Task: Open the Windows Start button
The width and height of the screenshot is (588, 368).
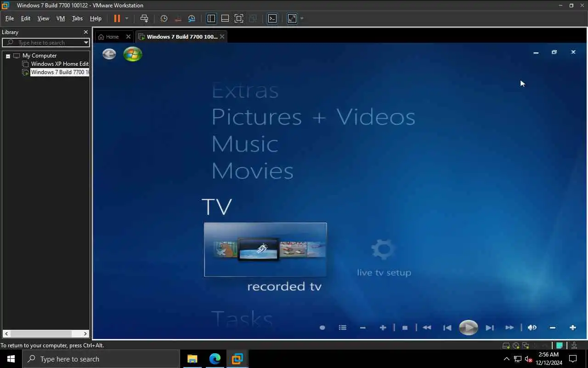Action: coord(11,359)
